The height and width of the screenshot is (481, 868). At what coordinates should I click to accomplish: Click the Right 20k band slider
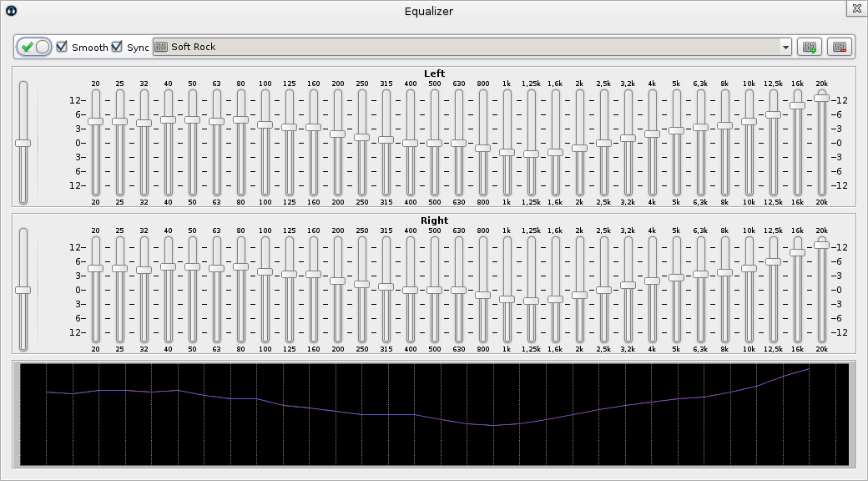click(821, 246)
